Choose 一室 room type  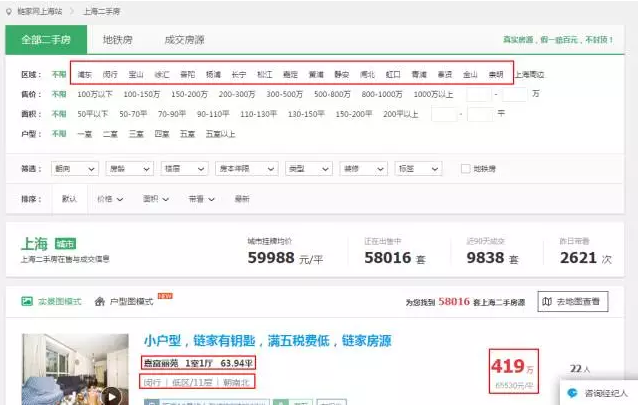(84, 134)
